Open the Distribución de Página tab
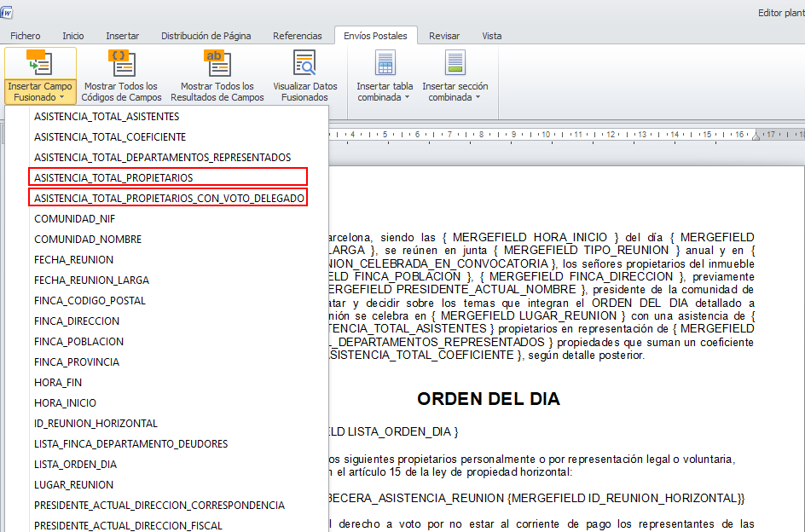805x532 pixels. (x=206, y=36)
